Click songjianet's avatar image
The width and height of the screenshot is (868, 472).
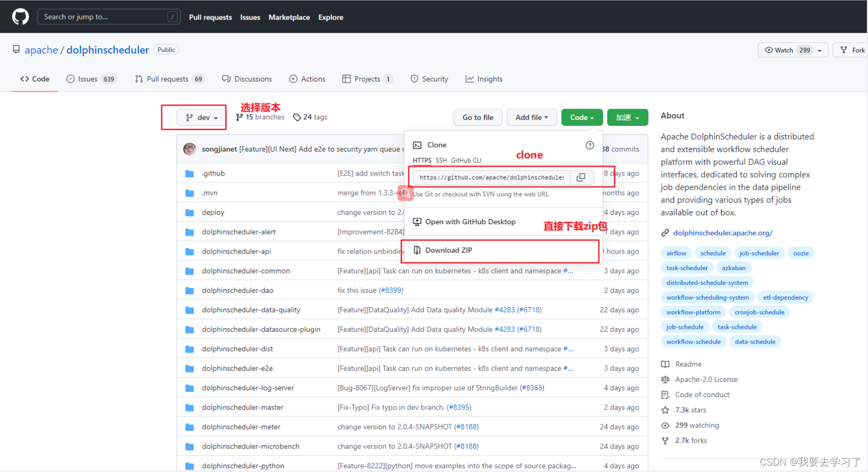pos(189,149)
